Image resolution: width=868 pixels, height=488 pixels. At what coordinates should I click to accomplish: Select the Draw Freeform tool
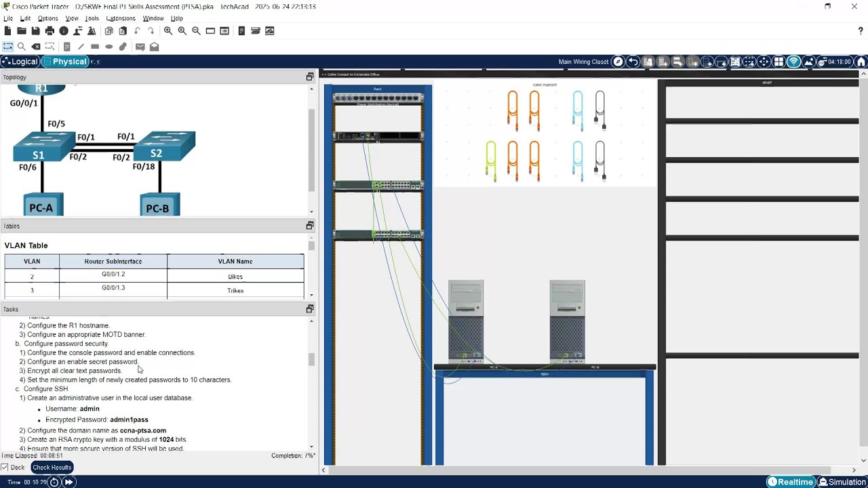pos(123,47)
